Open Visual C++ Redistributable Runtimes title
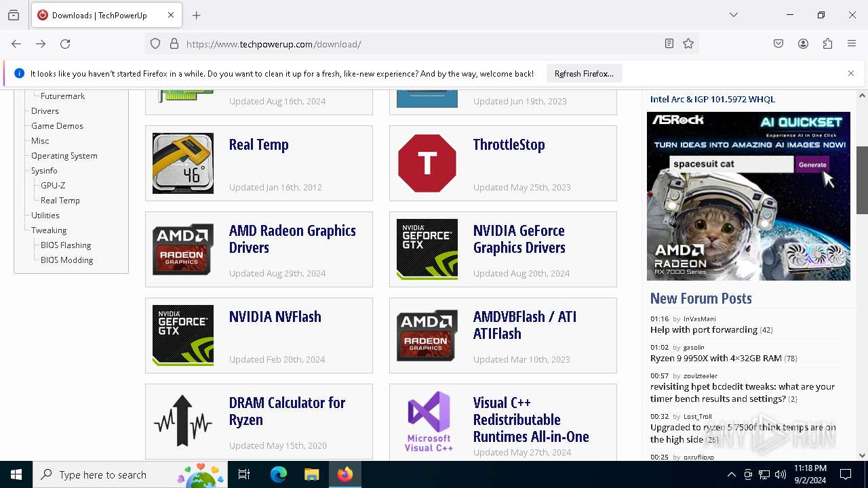This screenshot has height=488, width=868. pyautogui.click(x=531, y=420)
